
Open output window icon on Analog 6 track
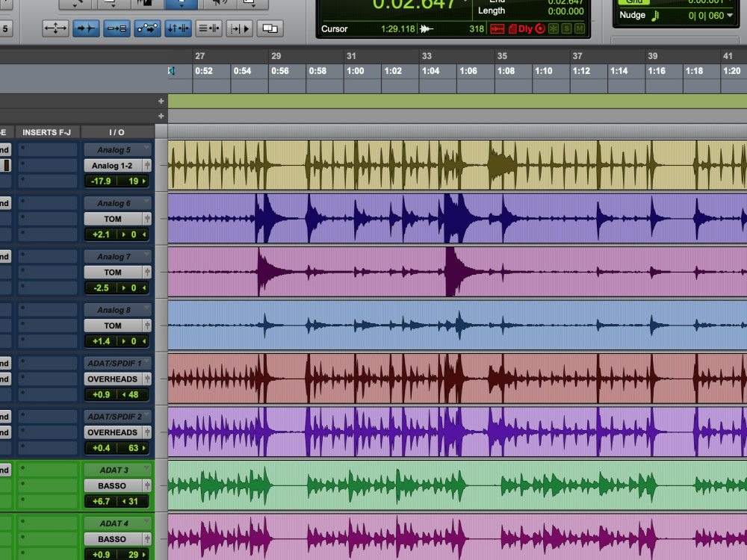click(x=147, y=219)
